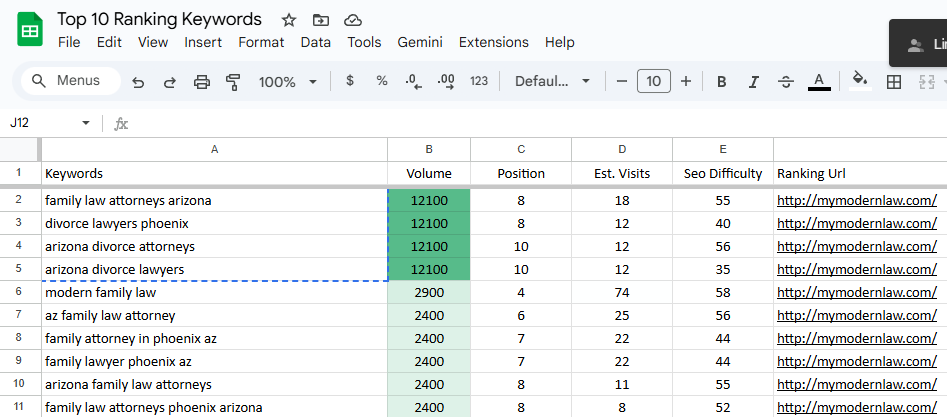Select Seo Difficulty value 58
Viewport: 947px width, 417px height.
click(x=723, y=293)
